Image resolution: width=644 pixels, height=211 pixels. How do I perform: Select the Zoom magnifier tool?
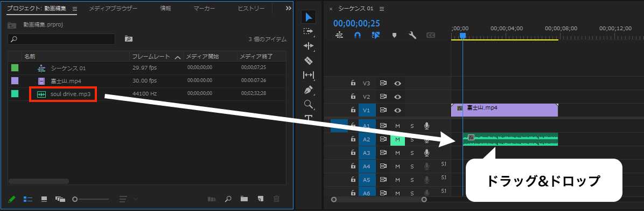(x=309, y=104)
